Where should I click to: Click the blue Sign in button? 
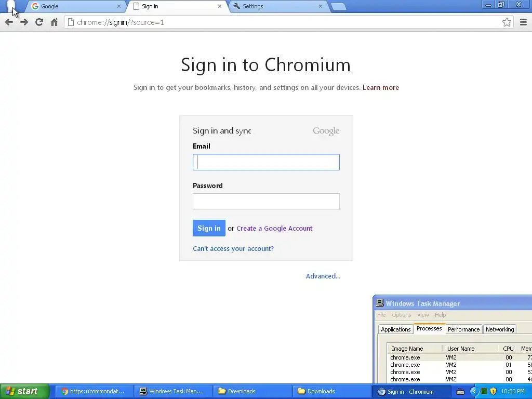(x=209, y=228)
